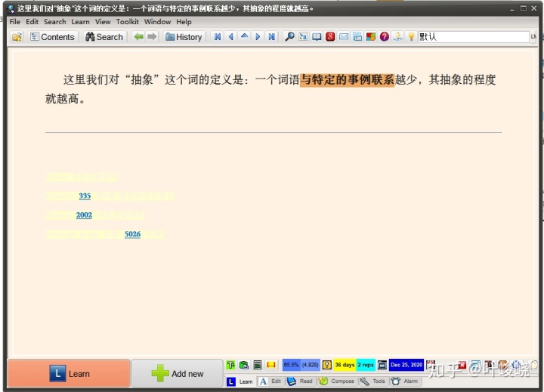
Task: Switch to the Learn bottom tab
Action: 240,381
